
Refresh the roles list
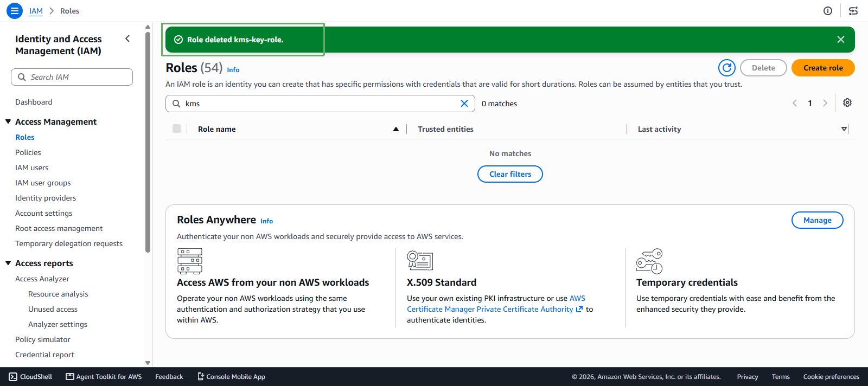(x=727, y=68)
